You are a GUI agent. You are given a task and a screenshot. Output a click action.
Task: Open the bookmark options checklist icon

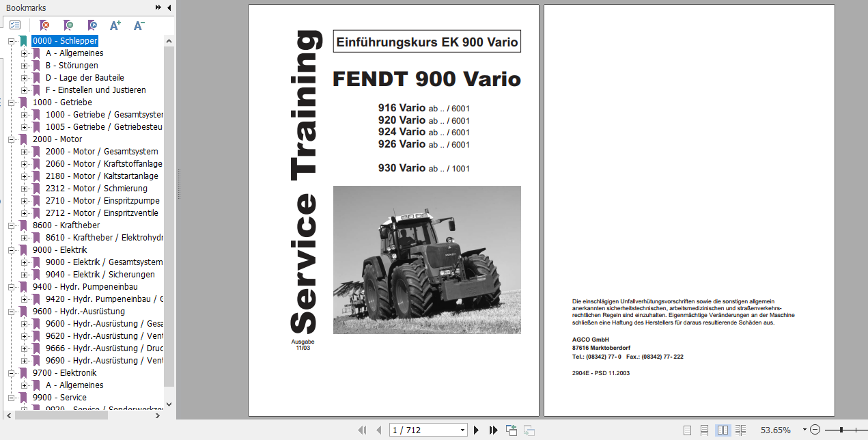pos(15,25)
